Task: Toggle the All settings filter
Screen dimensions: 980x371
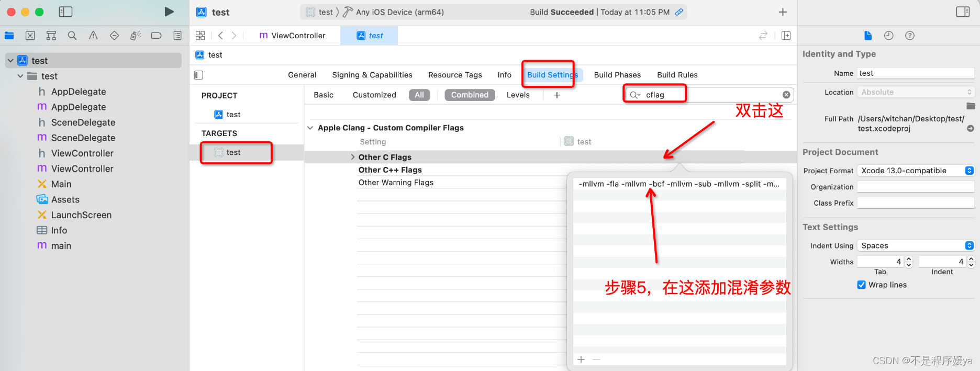Action: (x=419, y=95)
